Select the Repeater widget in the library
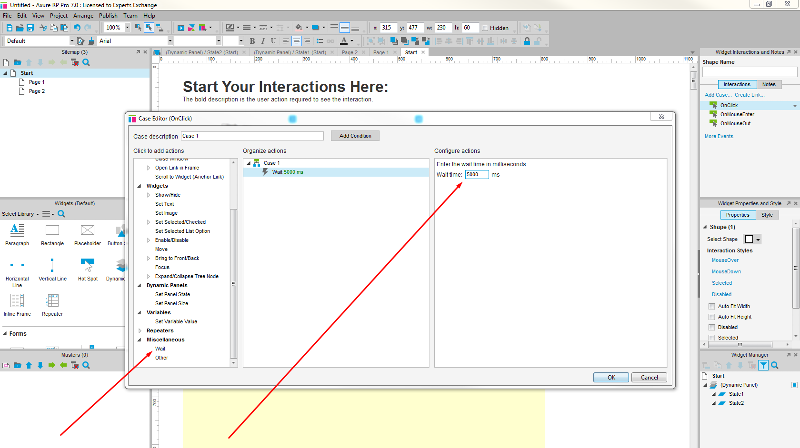Screen dimensions: 800x448 coord(52,305)
